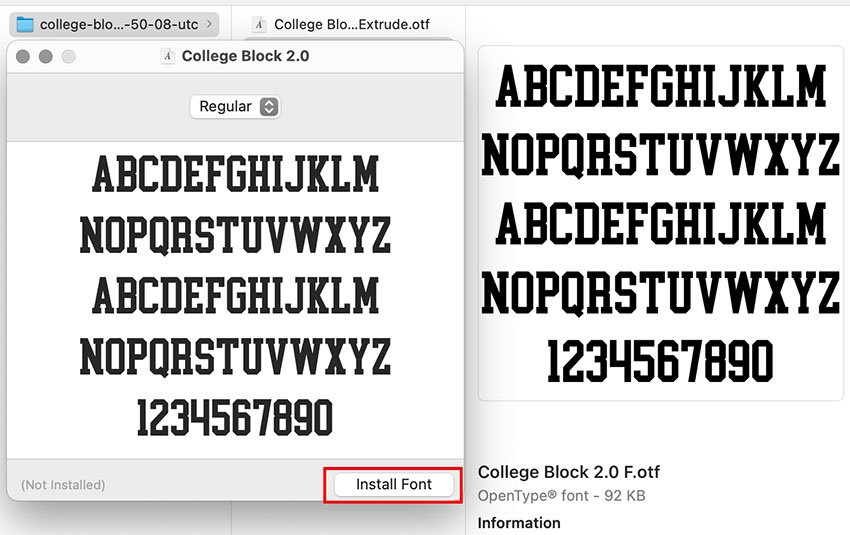
Task: Click the large font preview thumbnail on right
Action: (x=660, y=223)
